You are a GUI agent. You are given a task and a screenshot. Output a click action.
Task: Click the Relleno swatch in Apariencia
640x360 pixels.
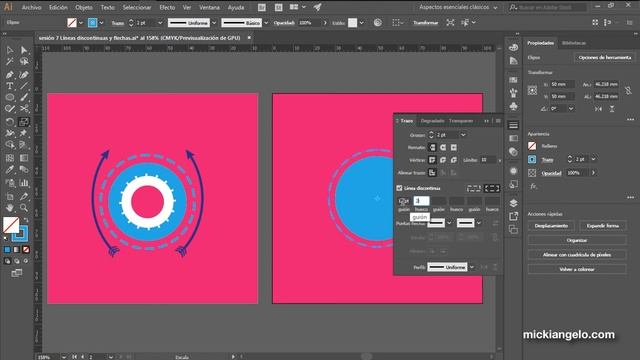click(532, 146)
